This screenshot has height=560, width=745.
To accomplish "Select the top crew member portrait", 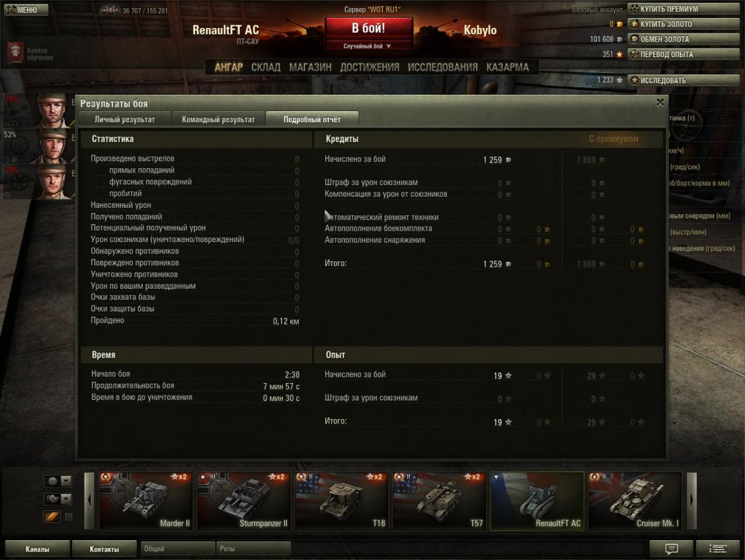I will pos(52,111).
